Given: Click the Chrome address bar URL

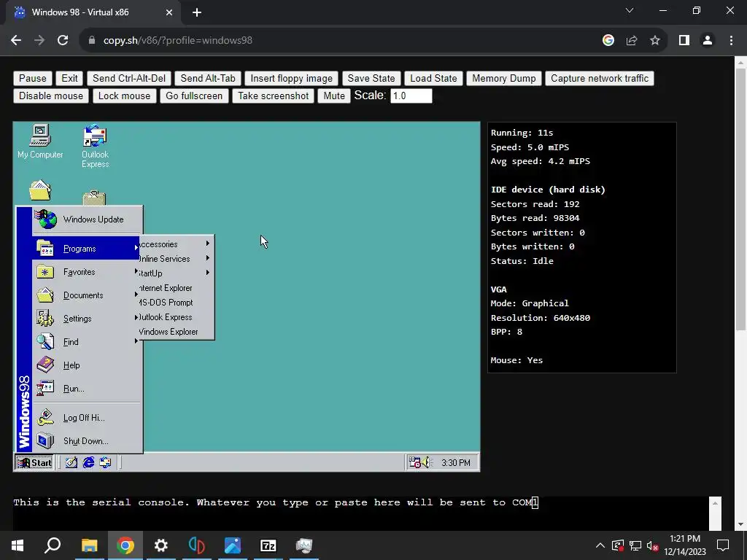Looking at the screenshot, I should tap(178, 41).
